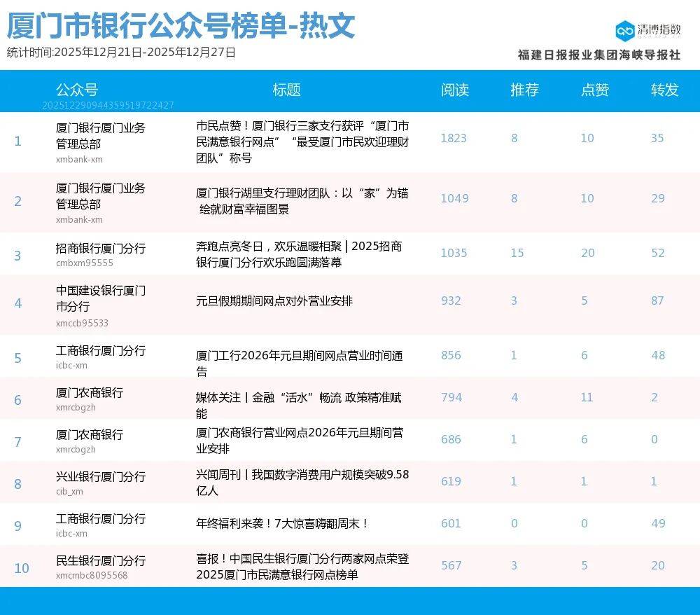
Task: Open the 厦门工行2026年元旦 notice title
Action: (x=299, y=357)
